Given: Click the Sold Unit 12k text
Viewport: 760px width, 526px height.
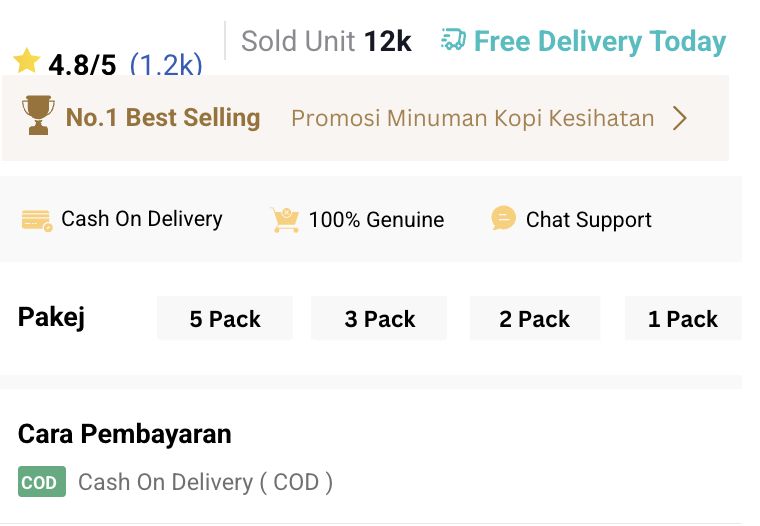Looking at the screenshot, I should (326, 42).
